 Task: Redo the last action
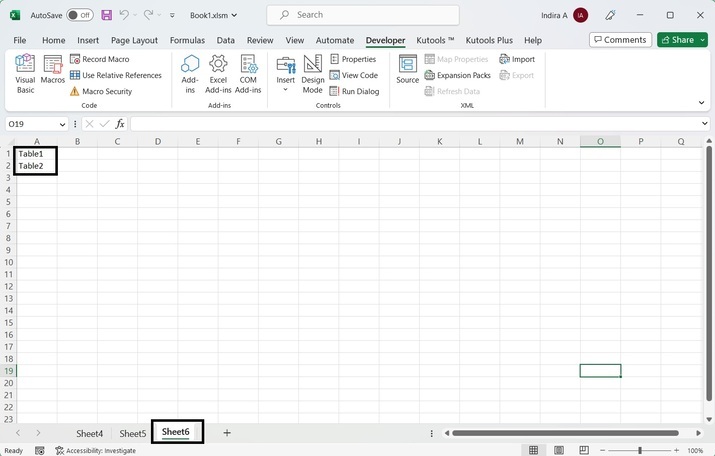click(148, 15)
